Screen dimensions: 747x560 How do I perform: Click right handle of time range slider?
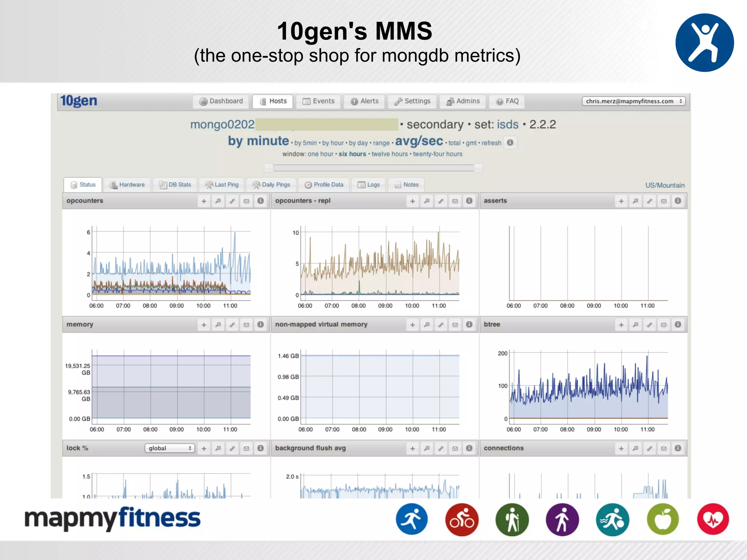click(479, 168)
